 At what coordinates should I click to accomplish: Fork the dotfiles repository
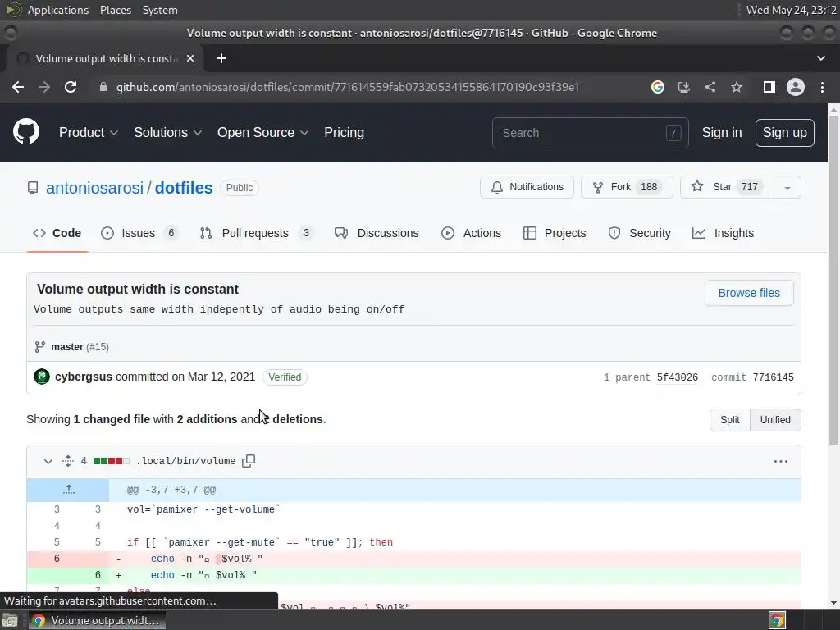click(x=627, y=187)
